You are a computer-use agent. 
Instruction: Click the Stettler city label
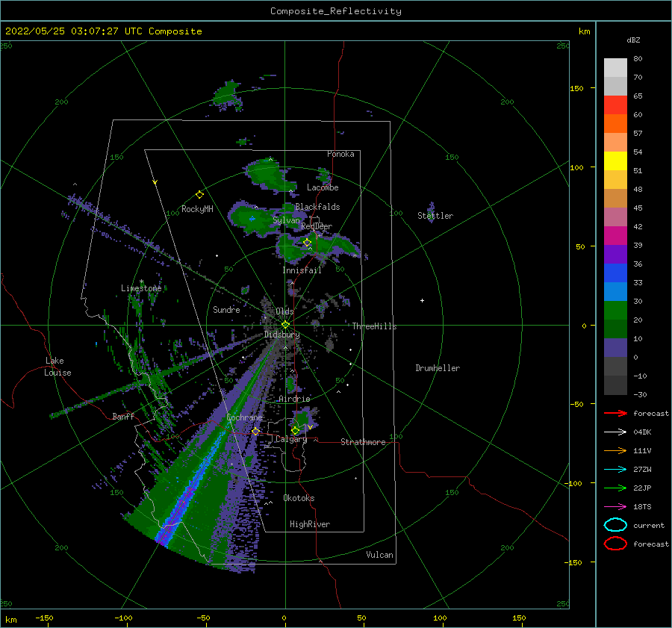[435, 216]
